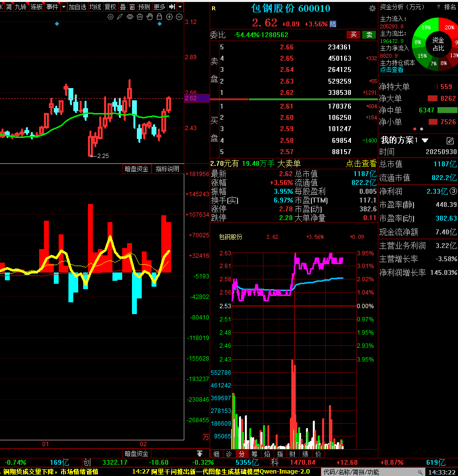This screenshot has width=458, height=476.
Task: Select the 绩 performance tab
Action: (305, 454)
